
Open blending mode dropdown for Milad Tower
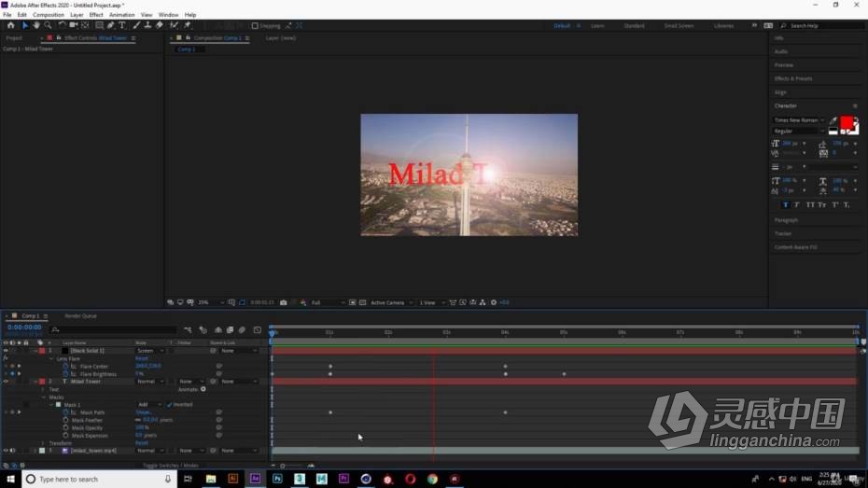[150, 382]
